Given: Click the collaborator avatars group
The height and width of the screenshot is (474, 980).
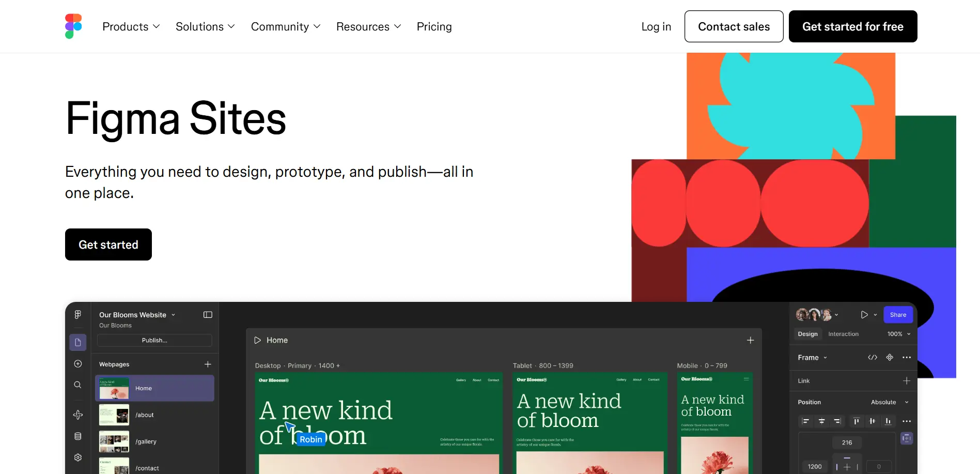Looking at the screenshot, I should click(x=814, y=315).
